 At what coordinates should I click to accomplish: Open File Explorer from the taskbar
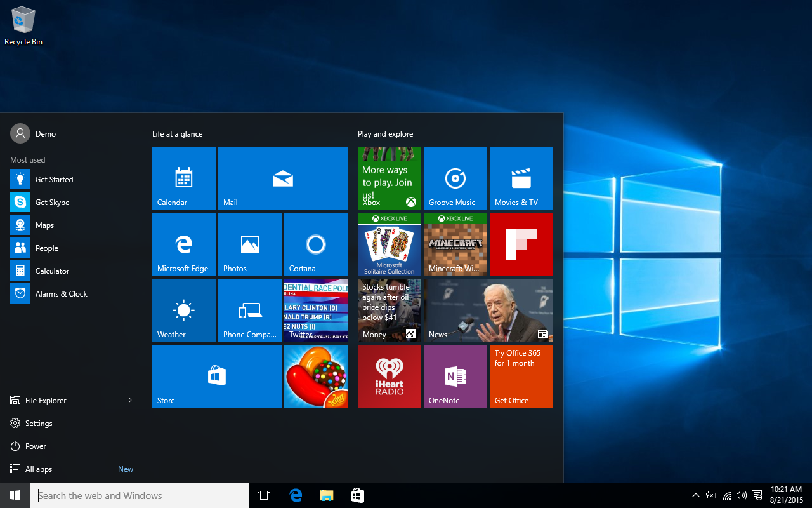coord(326,495)
